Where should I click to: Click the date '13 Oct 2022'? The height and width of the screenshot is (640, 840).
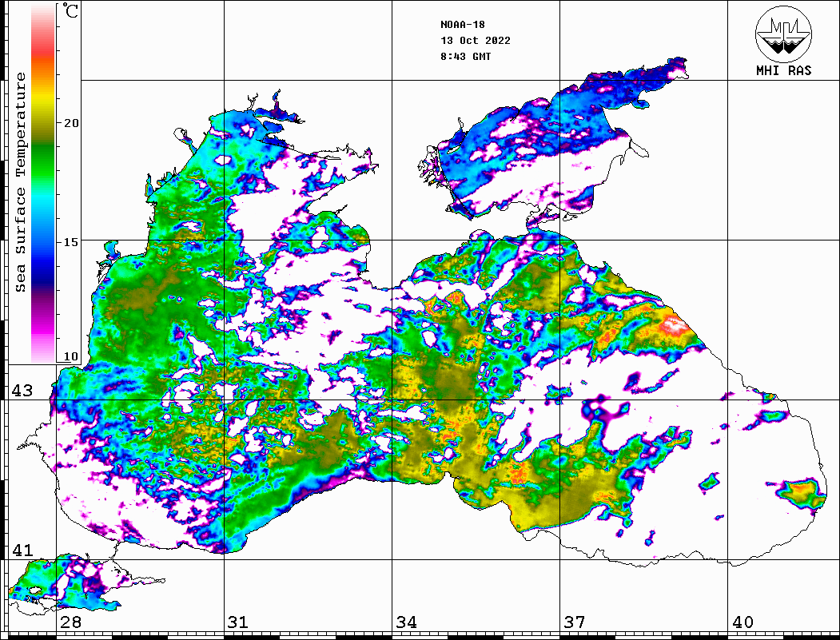[x=476, y=41]
